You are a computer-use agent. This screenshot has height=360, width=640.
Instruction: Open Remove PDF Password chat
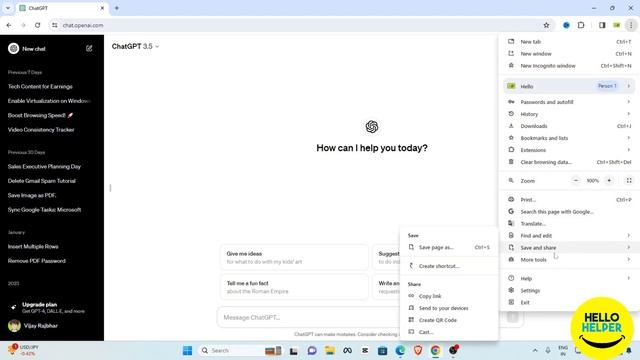click(x=36, y=261)
